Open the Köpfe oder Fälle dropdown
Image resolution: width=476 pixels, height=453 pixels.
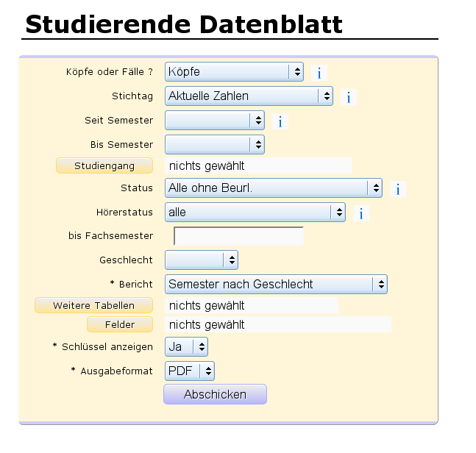pos(234,71)
